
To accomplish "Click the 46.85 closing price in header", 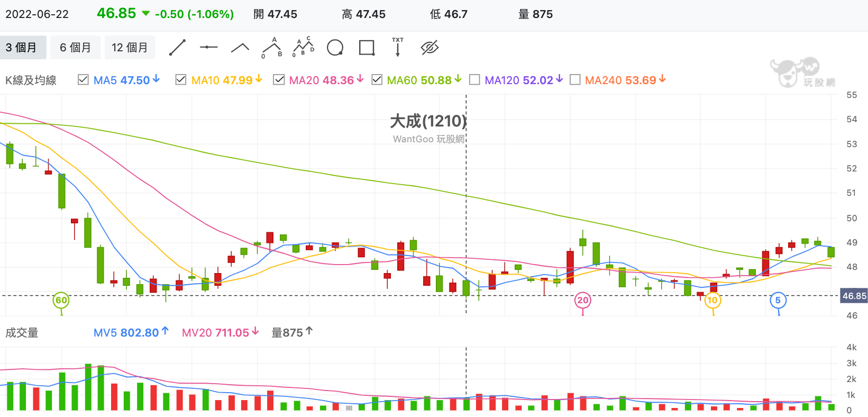I will [116, 13].
